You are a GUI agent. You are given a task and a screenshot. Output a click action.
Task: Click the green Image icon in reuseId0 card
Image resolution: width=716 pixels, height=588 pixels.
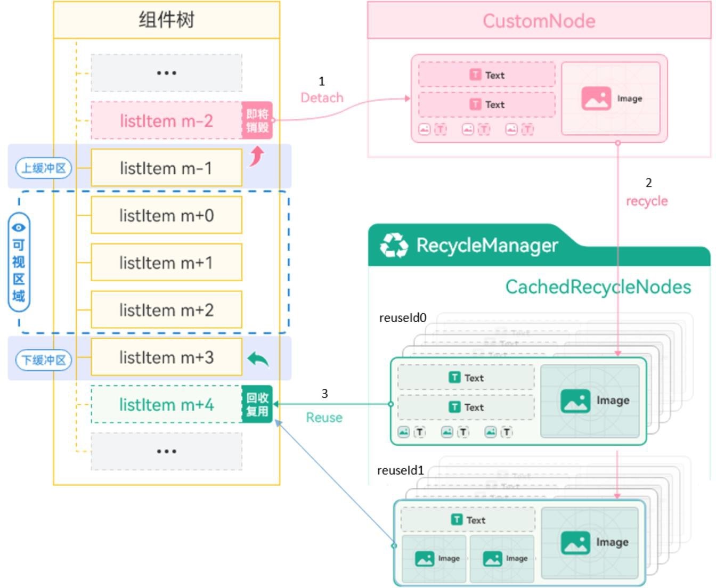click(x=575, y=401)
